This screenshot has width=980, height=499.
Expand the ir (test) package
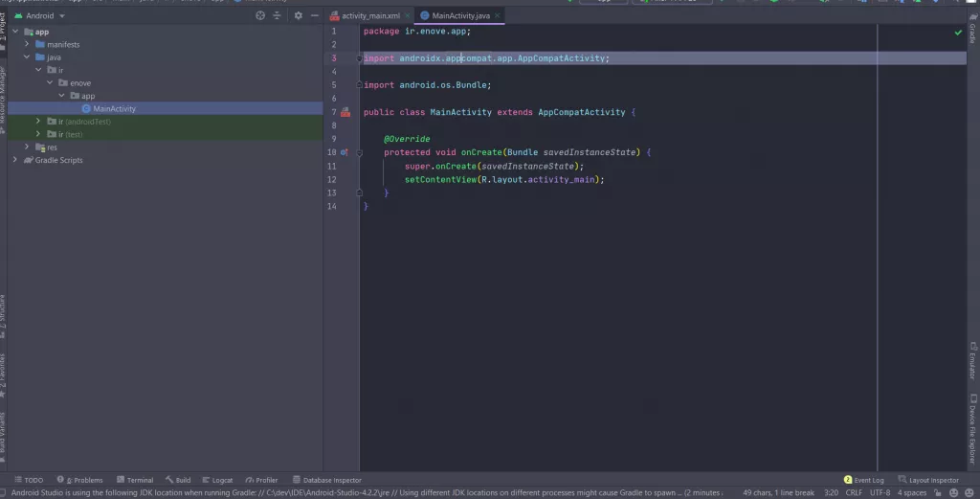point(38,134)
